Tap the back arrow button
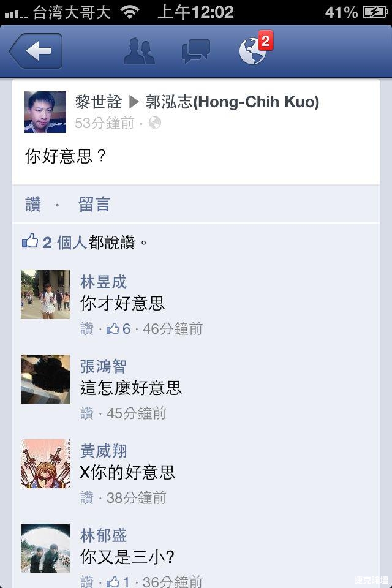 pyautogui.click(x=36, y=51)
